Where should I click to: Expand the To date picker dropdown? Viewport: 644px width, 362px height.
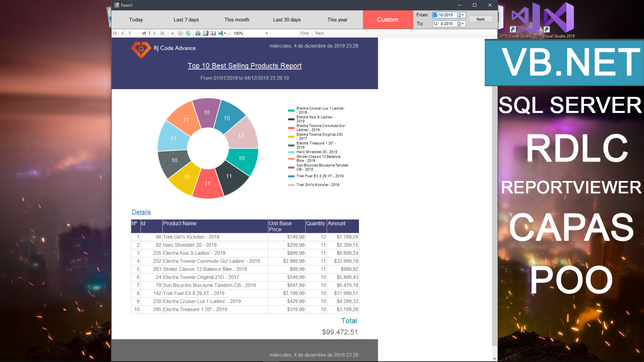pyautogui.click(x=463, y=23)
